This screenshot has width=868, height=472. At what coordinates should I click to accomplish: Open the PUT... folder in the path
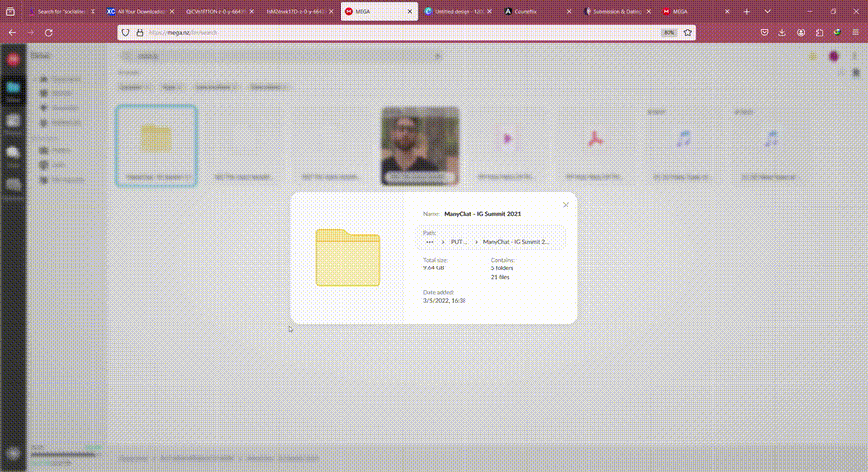[x=459, y=242]
